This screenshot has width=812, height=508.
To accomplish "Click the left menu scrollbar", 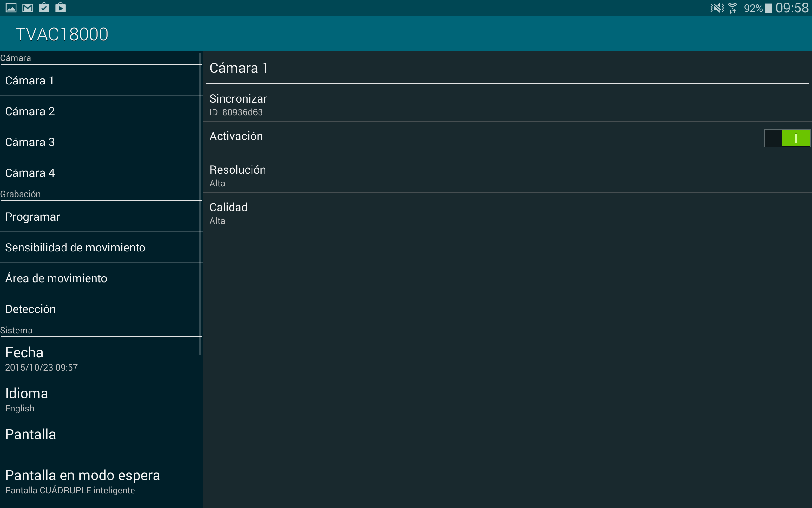I will (x=200, y=204).
